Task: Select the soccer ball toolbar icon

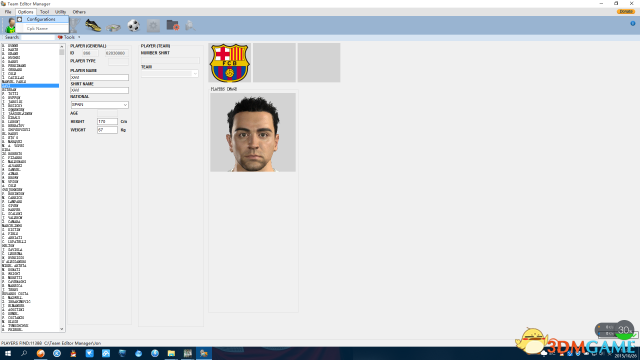Action: point(133,26)
